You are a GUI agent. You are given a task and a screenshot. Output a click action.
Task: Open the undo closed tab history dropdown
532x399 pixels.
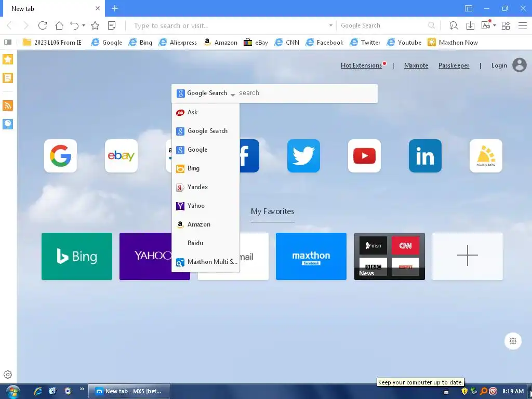pyautogui.click(x=84, y=25)
